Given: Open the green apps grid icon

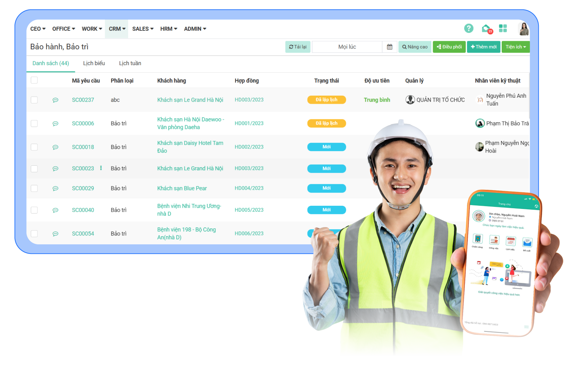Looking at the screenshot, I should pos(503,28).
